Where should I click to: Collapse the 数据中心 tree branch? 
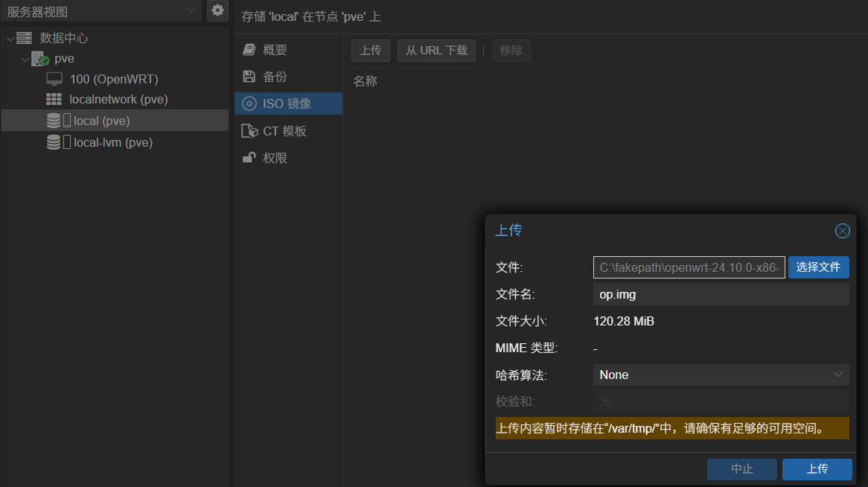point(10,38)
